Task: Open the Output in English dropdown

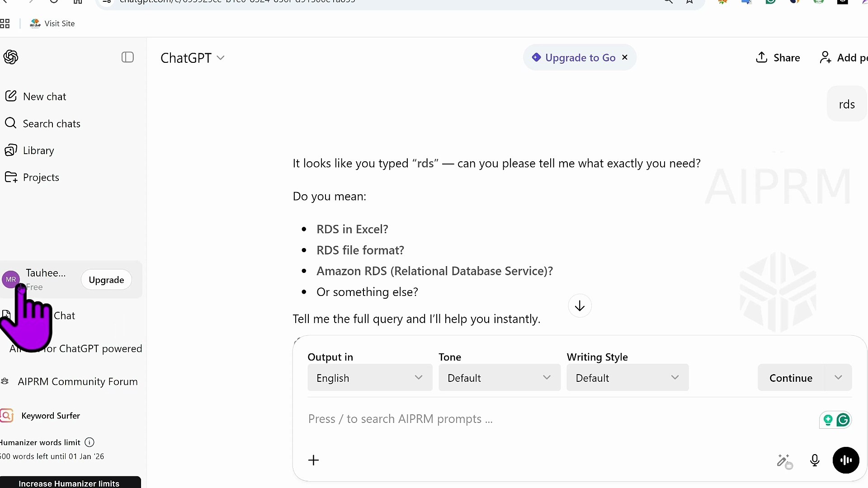Action: pos(370,378)
